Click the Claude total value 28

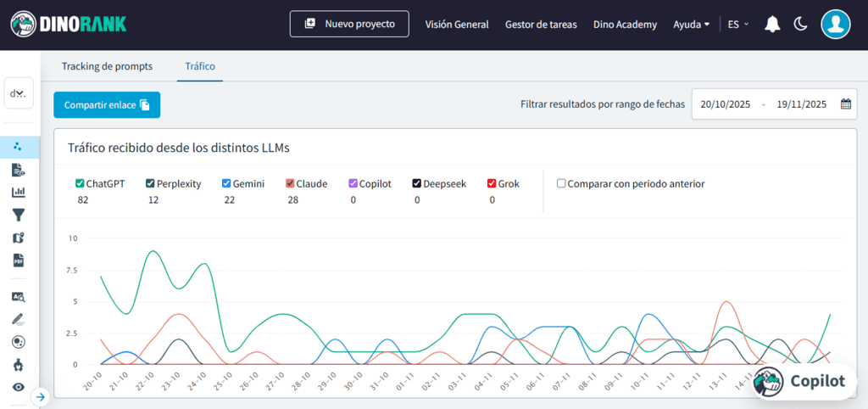(x=292, y=200)
